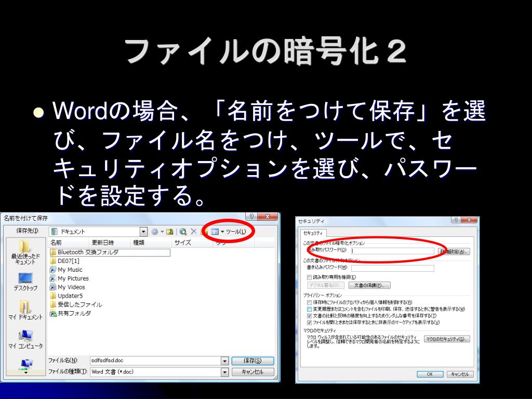The height and width of the screenshot is (399, 532).
Task: Click the 書き込みパスワード input field
Action: pos(393,268)
